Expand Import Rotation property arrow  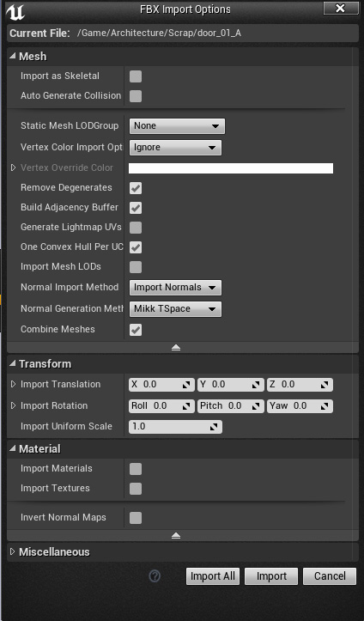(x=13, y=405)
